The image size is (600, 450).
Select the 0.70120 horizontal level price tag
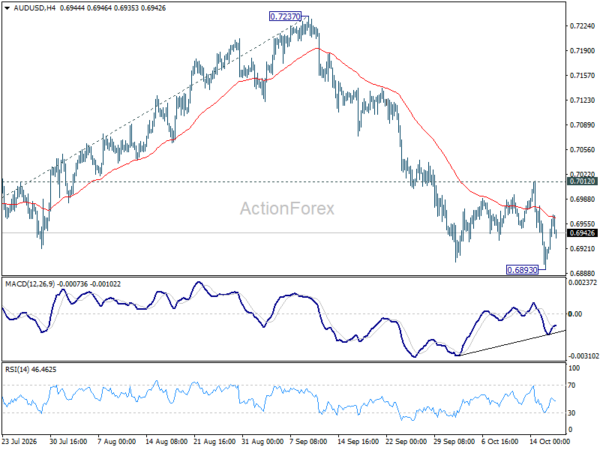582,181
